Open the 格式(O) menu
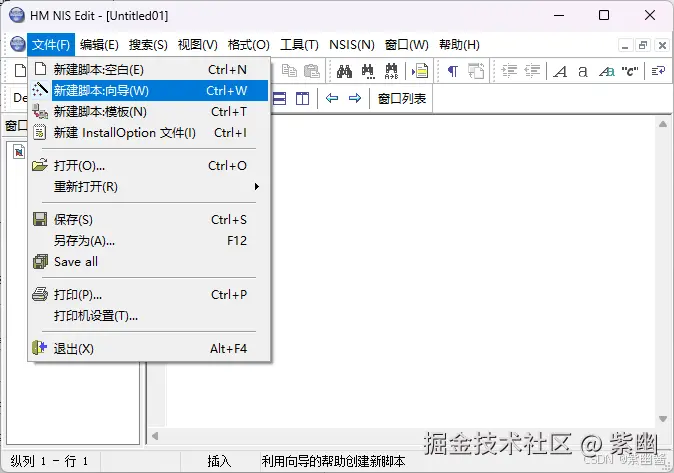The height and width of the screenshot is (473, 674). tap(248, 45)
